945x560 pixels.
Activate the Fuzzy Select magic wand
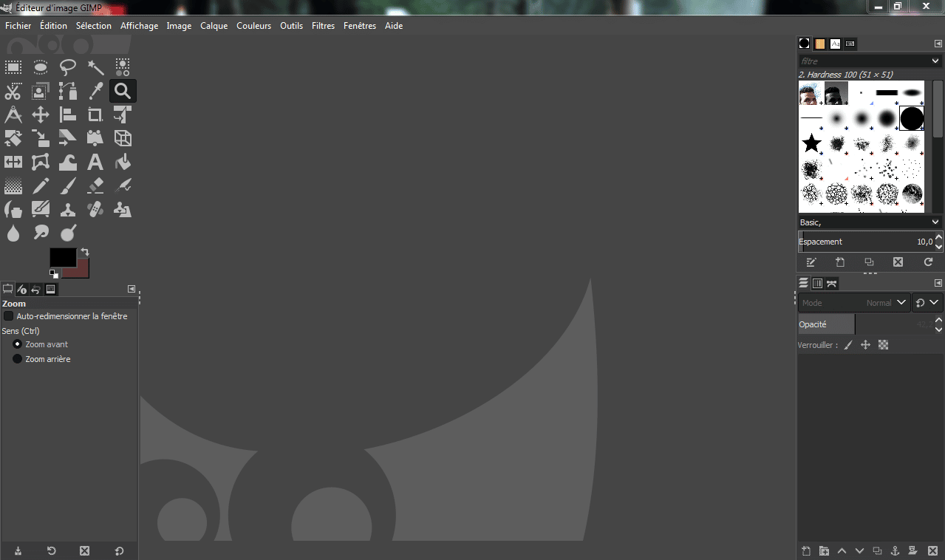point(95,68)
